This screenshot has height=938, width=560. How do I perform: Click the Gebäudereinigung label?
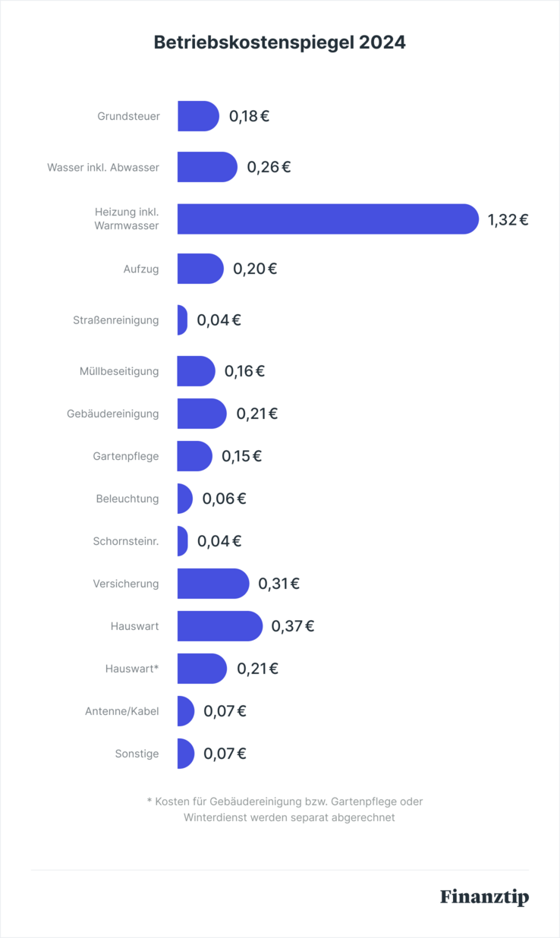(x=113, y=414)
